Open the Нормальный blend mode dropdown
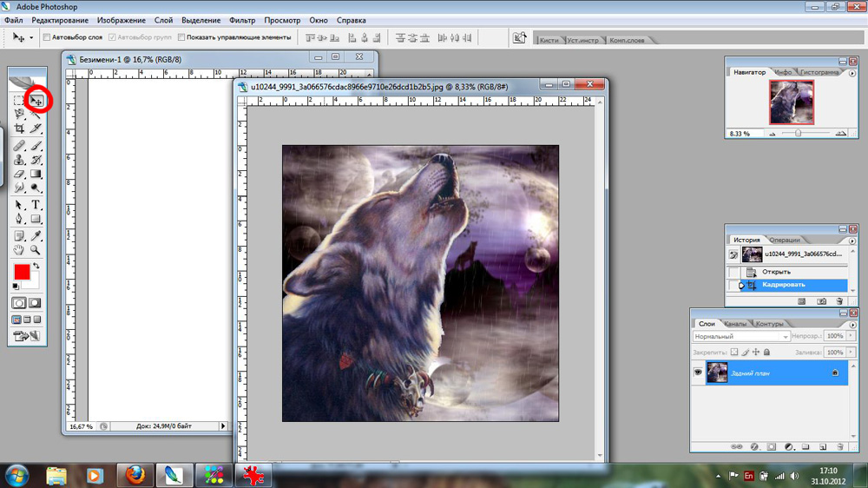 [x=740, y=336]
